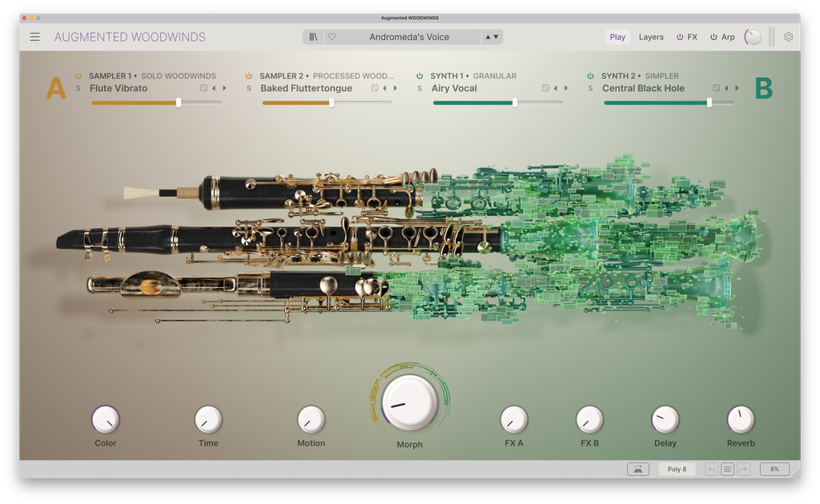Viewport: 820px width, 504px height.
Task: Click the Reverb knob
Action: click(741, 419)
